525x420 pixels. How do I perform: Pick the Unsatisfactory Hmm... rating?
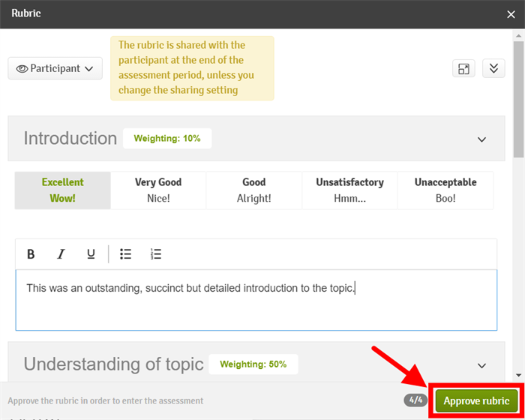pos(349,190)
